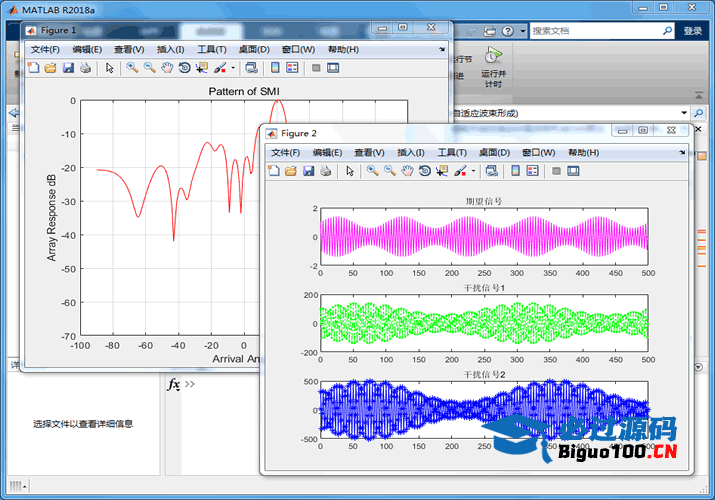
Task: Open file icon in Figure 1 toolbar
Action: click(51, 68)
